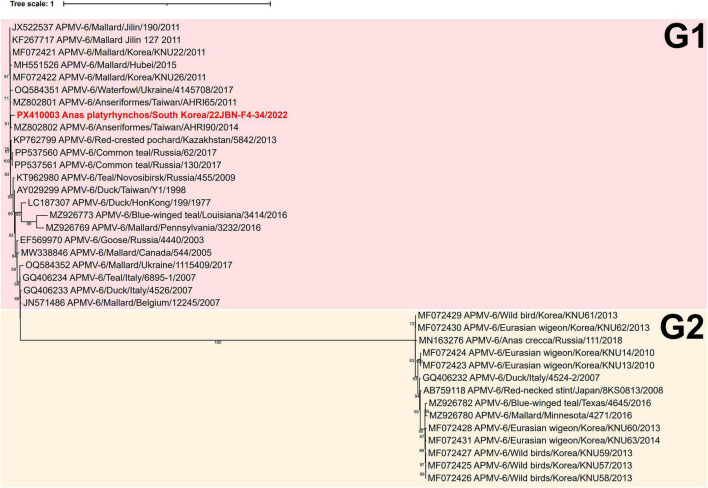The image size is (708, 488).
Task: Click the G1 clade heading
Action: 684,37
